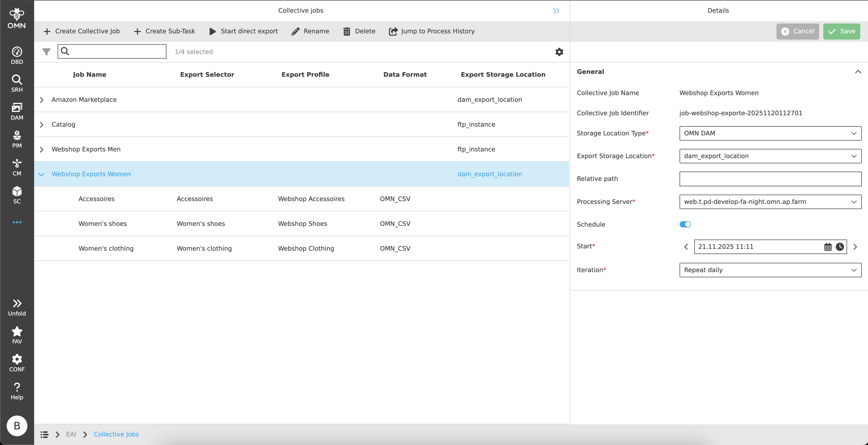Image resolution: width=868 pixels, height=445 pixels.
Task: Click the Relative path input field
Action: pyautogui.click(x=770, y=179)
